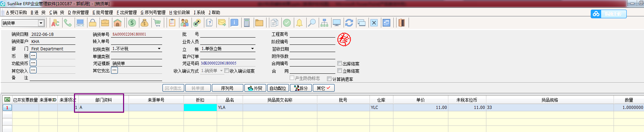Toggle 出库结案 checkbox
This screenshot has width=644, height=132.
coord(339,63)
